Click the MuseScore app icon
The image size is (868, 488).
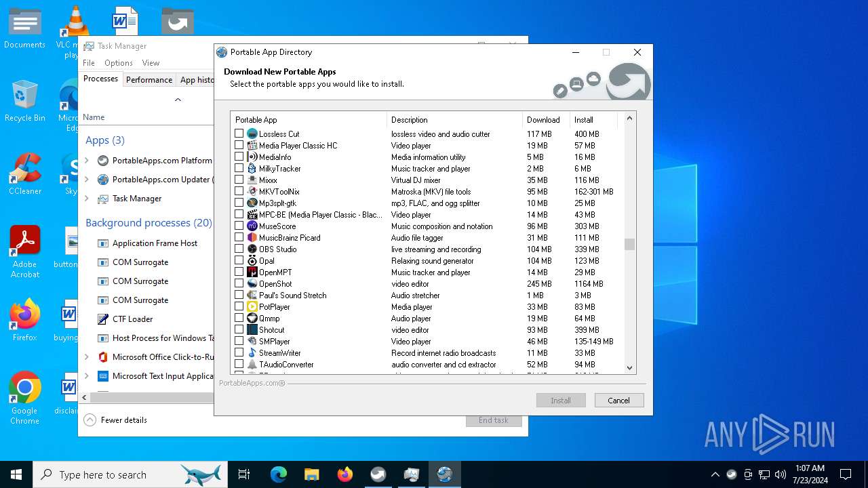click(252, 226)
